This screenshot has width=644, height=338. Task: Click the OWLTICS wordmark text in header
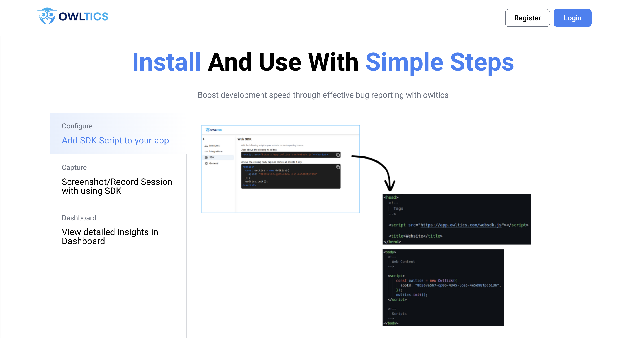click(x=83, y=17)
